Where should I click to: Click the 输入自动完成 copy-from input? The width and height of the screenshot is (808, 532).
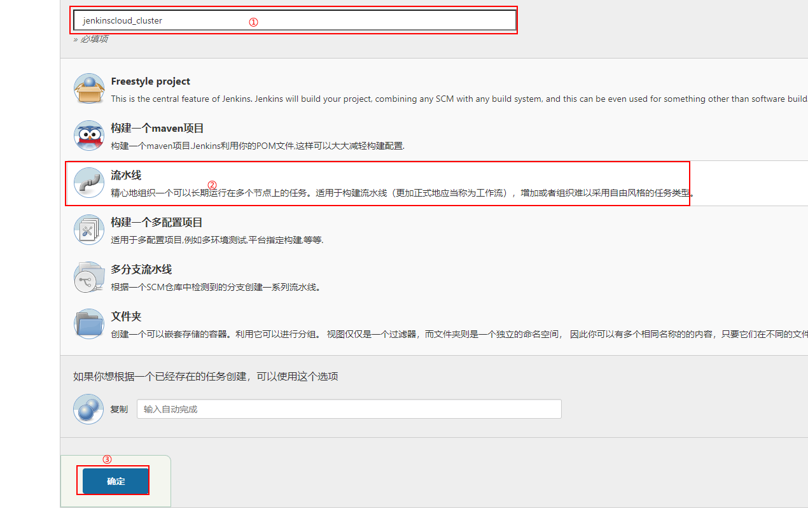pyautogui.click(x=349, y=409)
